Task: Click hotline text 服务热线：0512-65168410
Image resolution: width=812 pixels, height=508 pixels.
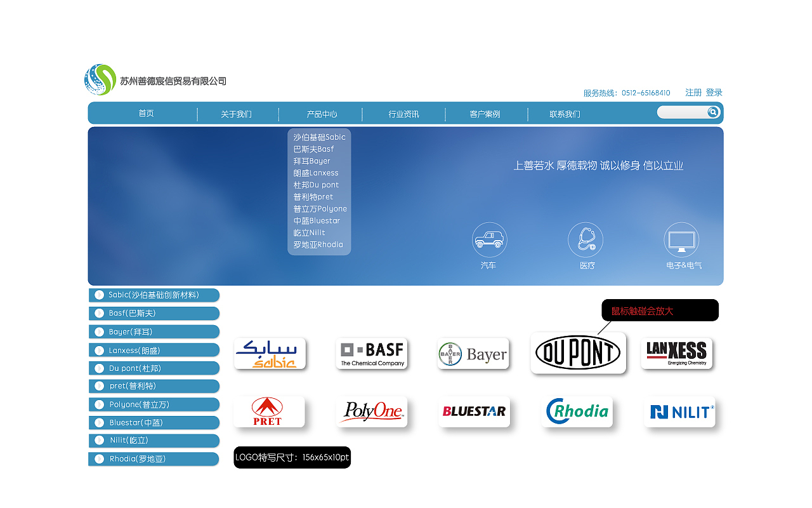Action: point(627,93)
